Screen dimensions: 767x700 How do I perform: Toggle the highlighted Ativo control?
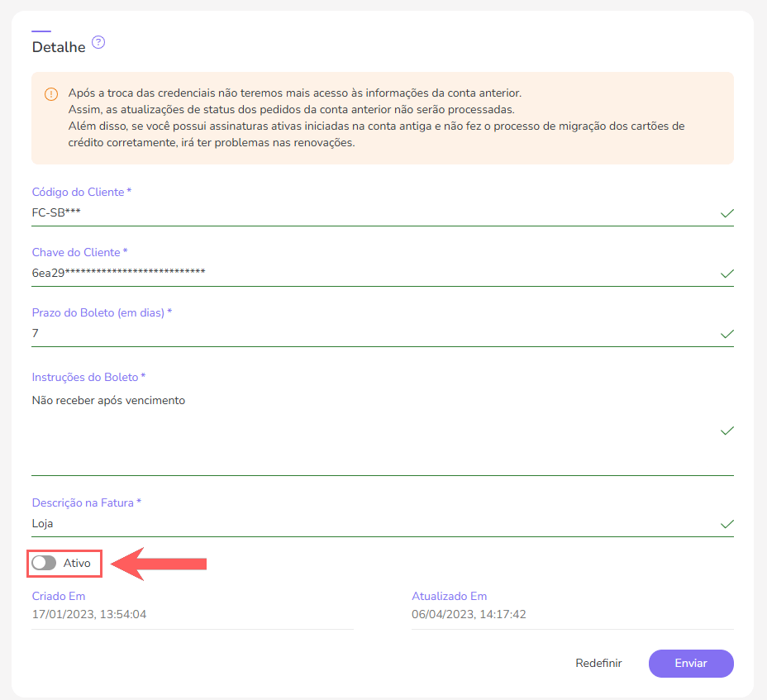(x=45, y=563)
